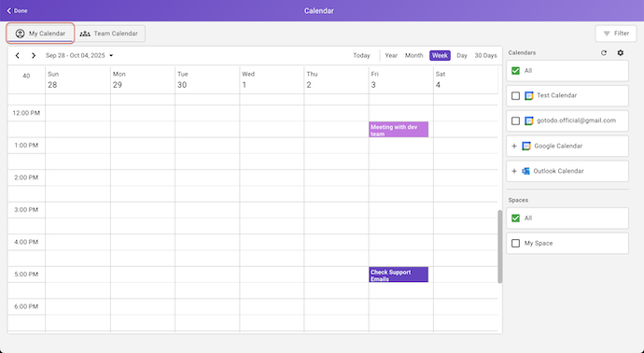This screenshot has width=644, height=353.
Task: Toggle the All calendars checkbox
Action: [515, 71]
